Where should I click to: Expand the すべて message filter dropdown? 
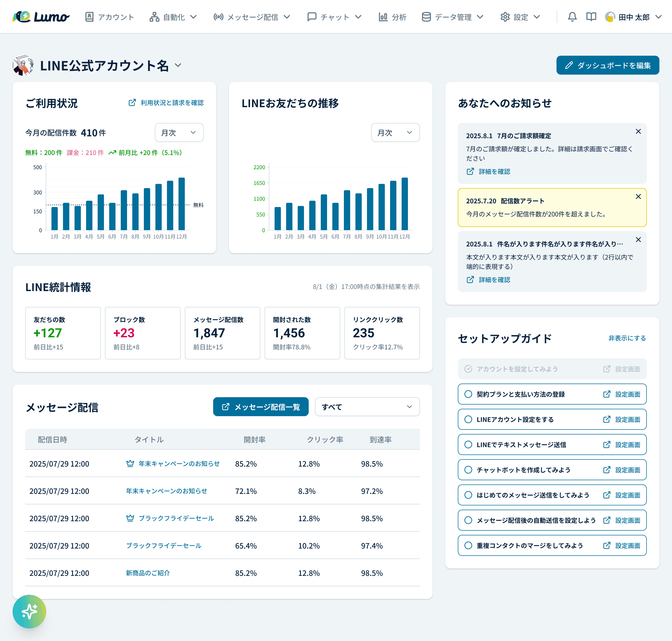(367, 407)
